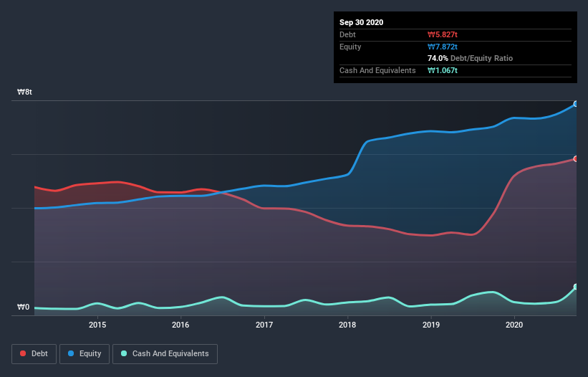The width and height of the screenshot is (588, 377).
Task: Click the Cash And Equivalents tooltip label
Action: tap(377, 70)
